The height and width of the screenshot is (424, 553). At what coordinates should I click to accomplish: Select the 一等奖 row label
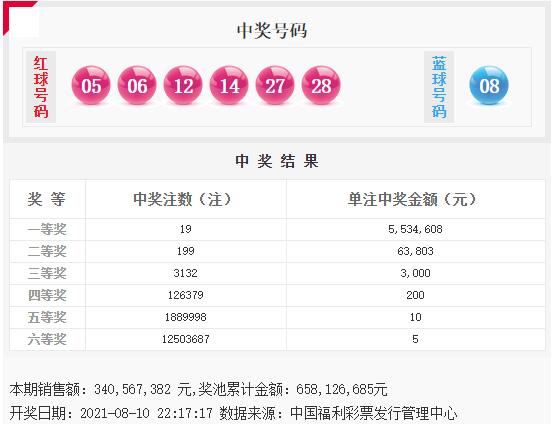47,229
